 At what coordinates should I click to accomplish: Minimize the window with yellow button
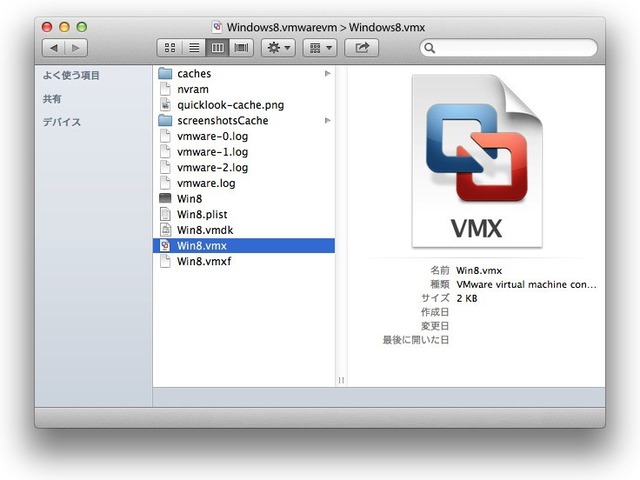(64, 27)
